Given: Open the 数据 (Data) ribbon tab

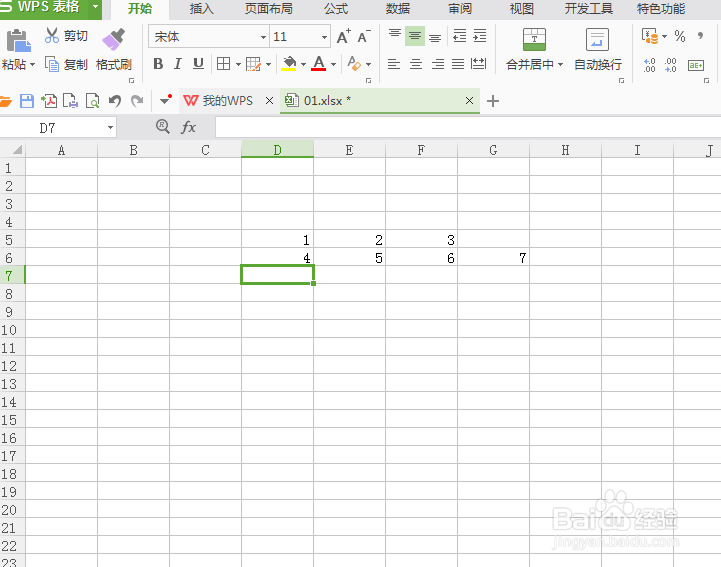Looking at the screenshot, I should 398,9.
